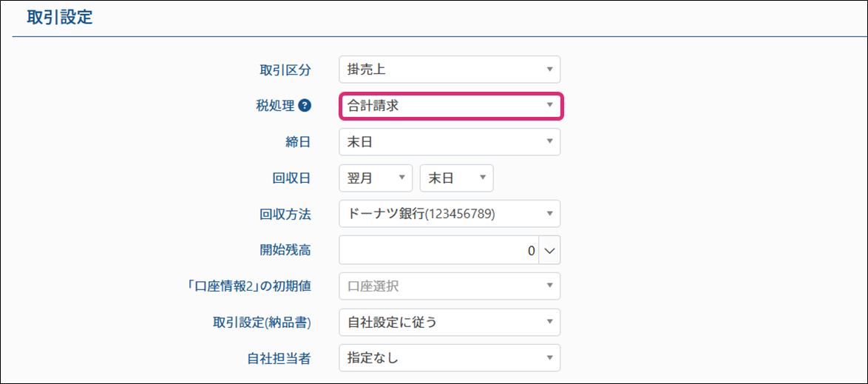The height and width of the screenshot is (384, 868).
Task: Click the 締日 field label
Action: click(x=298, y=142)
